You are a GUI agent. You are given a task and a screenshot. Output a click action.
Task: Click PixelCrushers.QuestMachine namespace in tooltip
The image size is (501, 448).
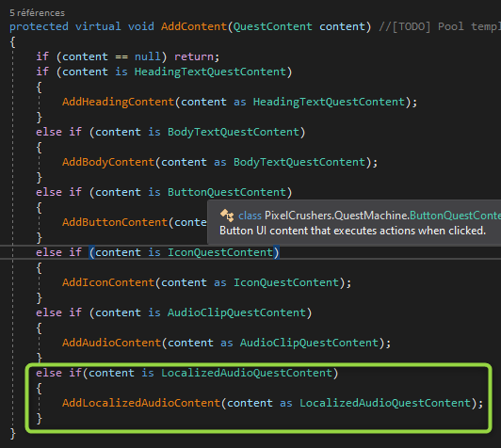(336, 216)
